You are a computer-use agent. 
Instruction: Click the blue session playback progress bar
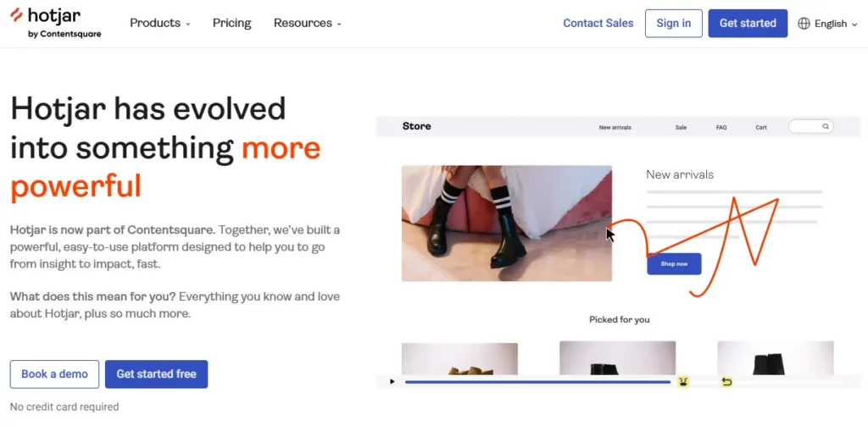tap(537, 382)
